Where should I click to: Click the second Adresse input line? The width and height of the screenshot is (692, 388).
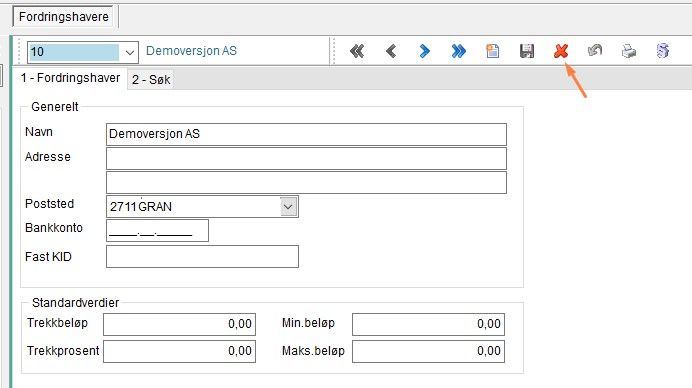[306, 182]
